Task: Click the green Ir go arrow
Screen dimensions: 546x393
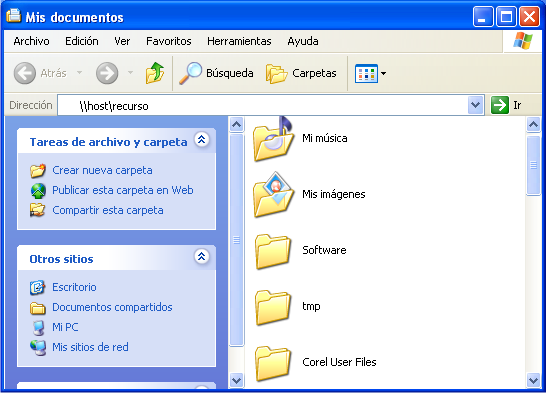Action: [x=500, y=105]
